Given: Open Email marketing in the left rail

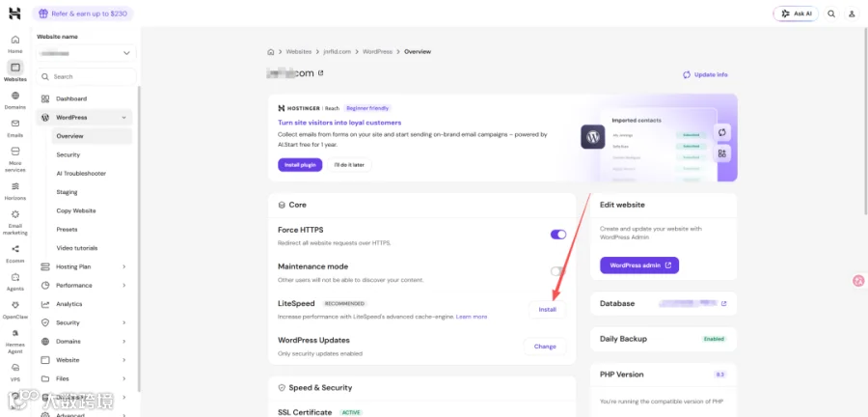Looking at the screenshot, I should tap(14, 221).
